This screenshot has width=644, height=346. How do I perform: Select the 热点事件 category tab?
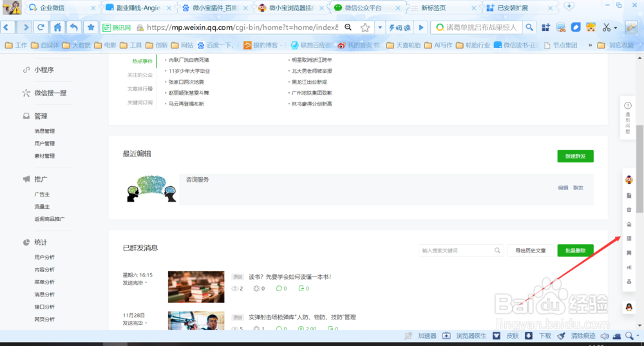(x=142, y=61)
